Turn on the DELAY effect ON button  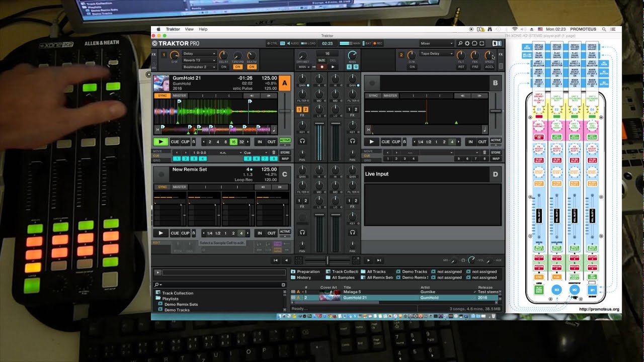pyautogui.click(x=223, y=67)
